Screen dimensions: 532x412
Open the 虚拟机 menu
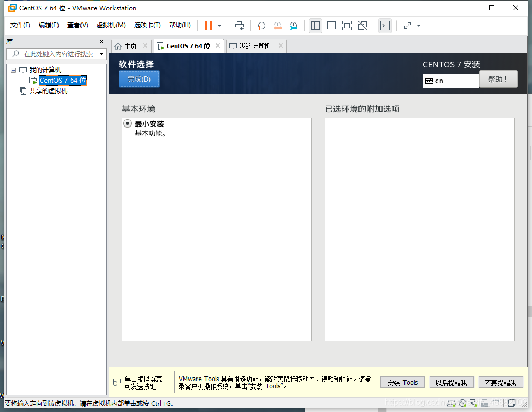click(111, 25)
